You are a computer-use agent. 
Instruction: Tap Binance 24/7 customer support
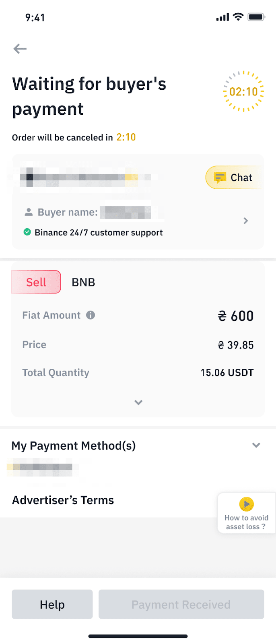(99, 233)
